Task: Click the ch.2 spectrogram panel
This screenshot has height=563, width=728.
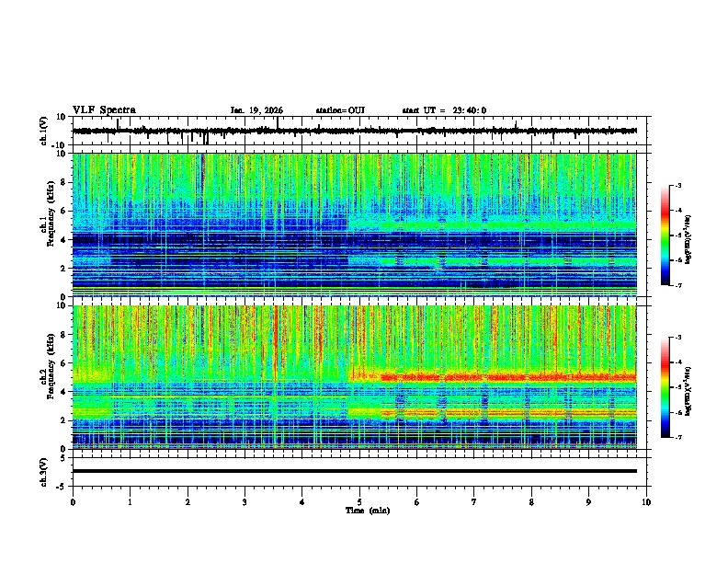Action: coord(354,377)
